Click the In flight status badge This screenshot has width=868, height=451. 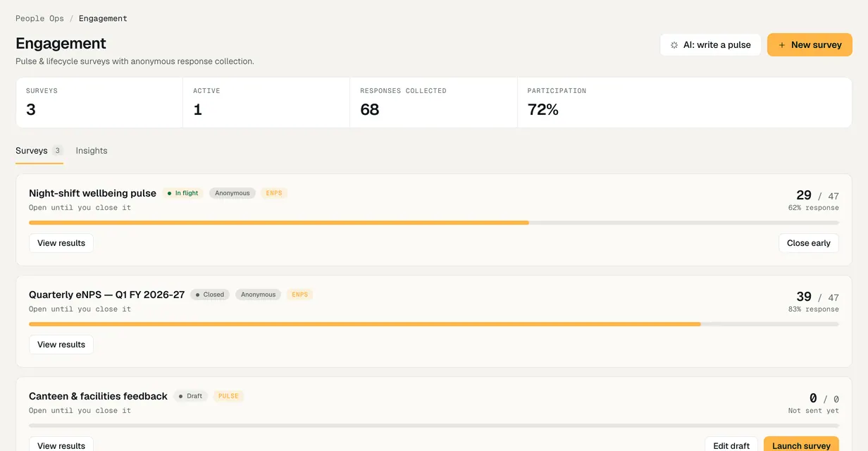point(182,193)
